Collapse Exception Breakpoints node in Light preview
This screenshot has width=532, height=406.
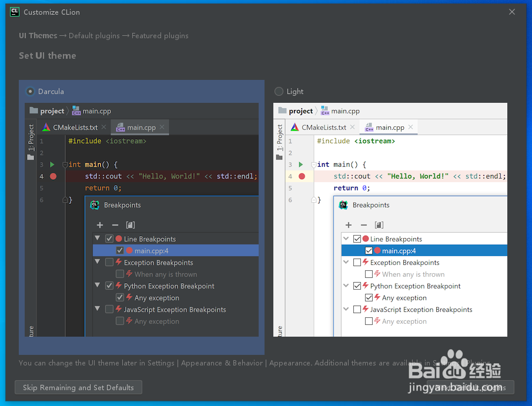[x=346, y=262]
